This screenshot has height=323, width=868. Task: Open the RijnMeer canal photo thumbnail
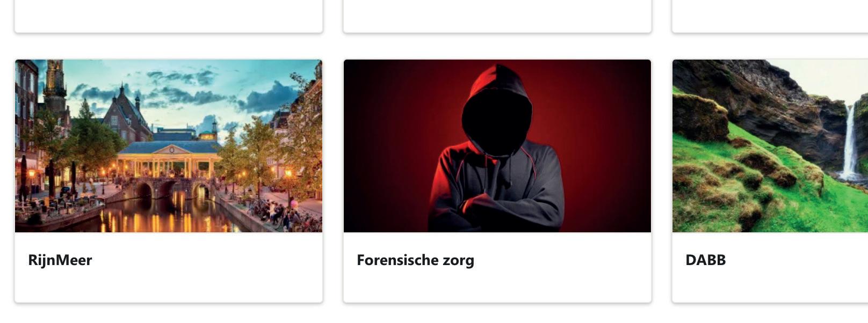[x=169, y=146]
